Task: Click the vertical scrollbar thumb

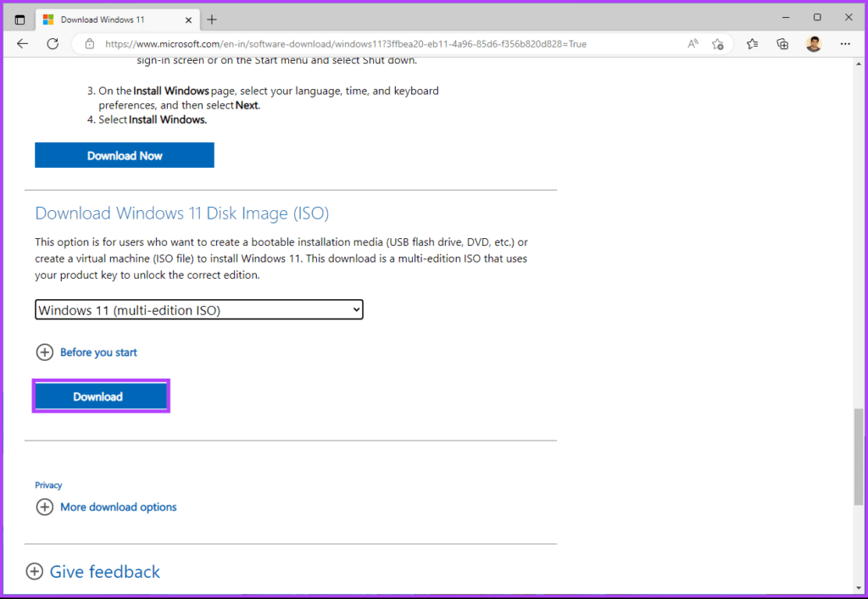Action: pyautogui.click(x=858, y=457)
